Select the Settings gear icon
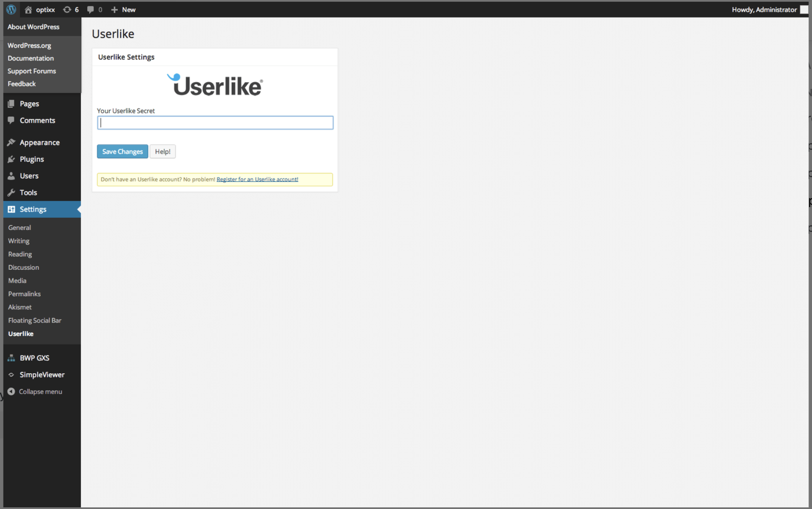Viewport: 812px width, 509px height. (x=12, y=209)
